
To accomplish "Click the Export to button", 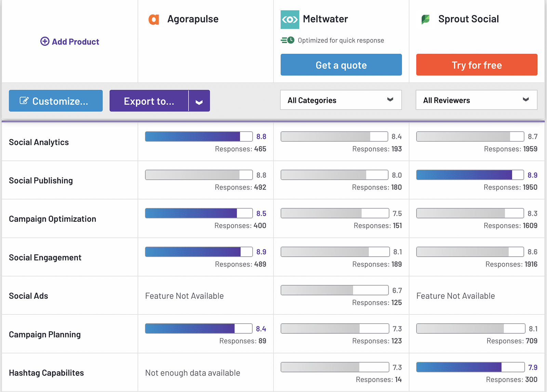I will (149, 101).
